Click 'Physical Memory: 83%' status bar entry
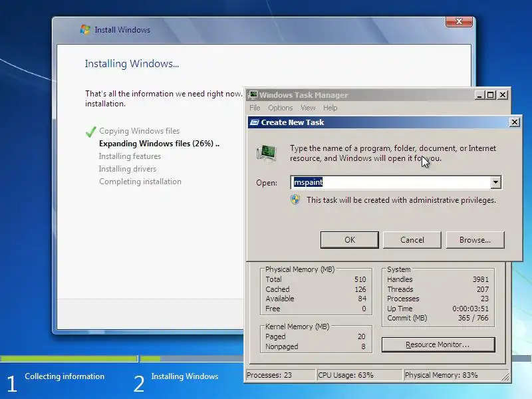 [441, 375]
